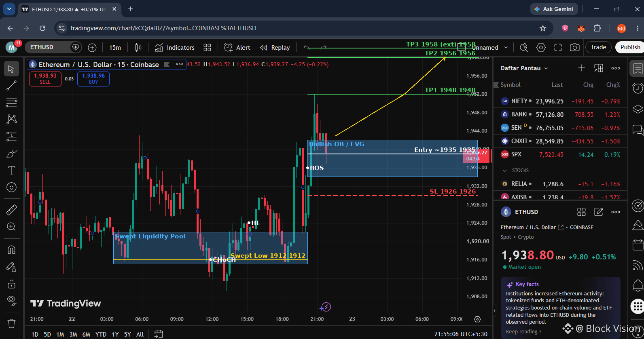Focus the browser address bar
The height and width of the screenshot is (339, 644).
(x=303, y=28)
